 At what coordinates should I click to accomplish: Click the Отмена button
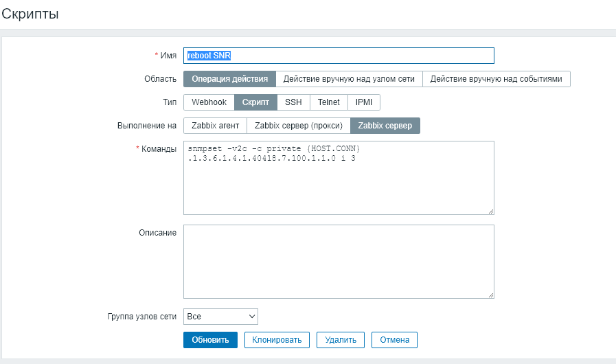tap(394, 340)
